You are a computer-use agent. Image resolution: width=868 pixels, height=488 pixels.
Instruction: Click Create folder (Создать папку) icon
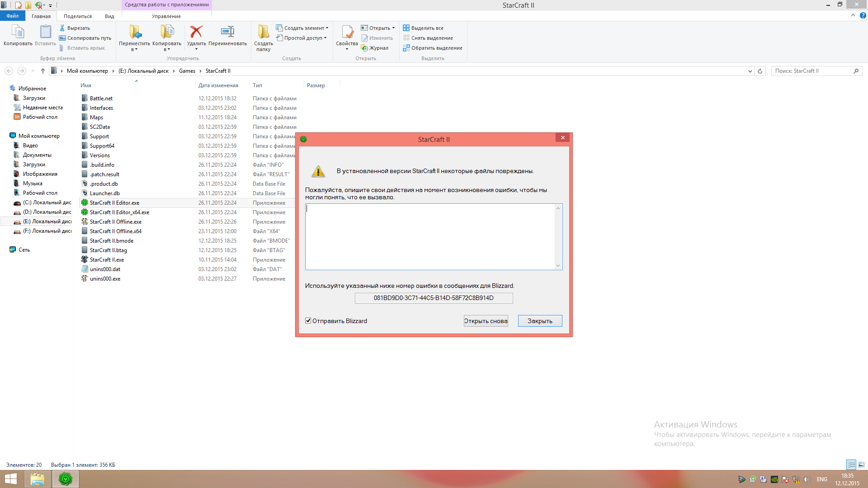[x=263, y=33]
